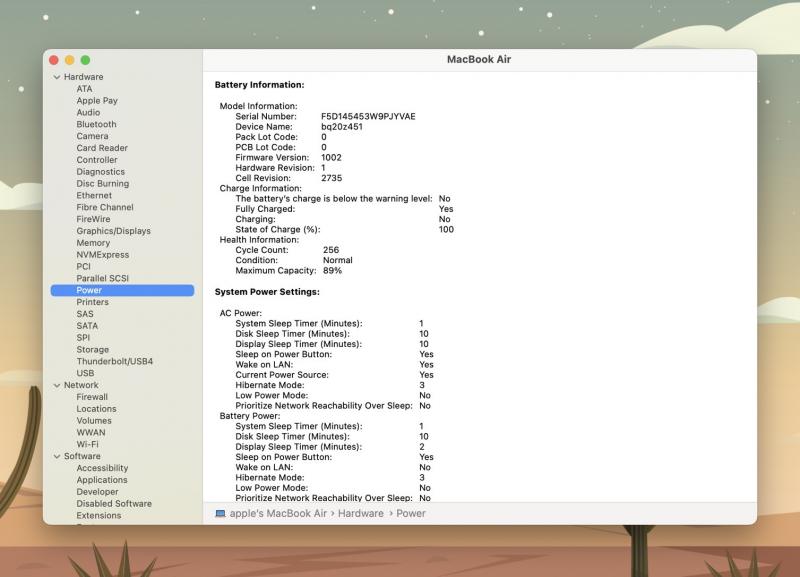The height and width of the screenshot is (577, 800).
Task: Click the Network group label
Action: click(81, 385)
